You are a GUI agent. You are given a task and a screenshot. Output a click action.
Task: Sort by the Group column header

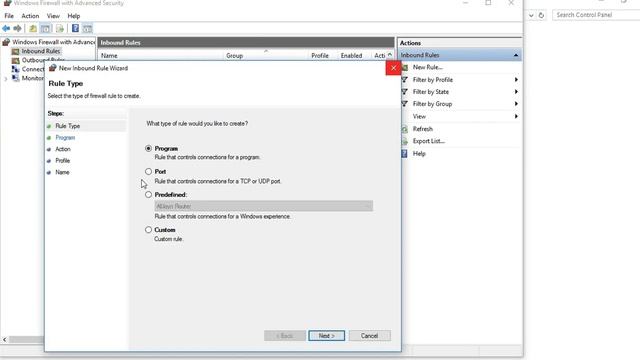235,56
